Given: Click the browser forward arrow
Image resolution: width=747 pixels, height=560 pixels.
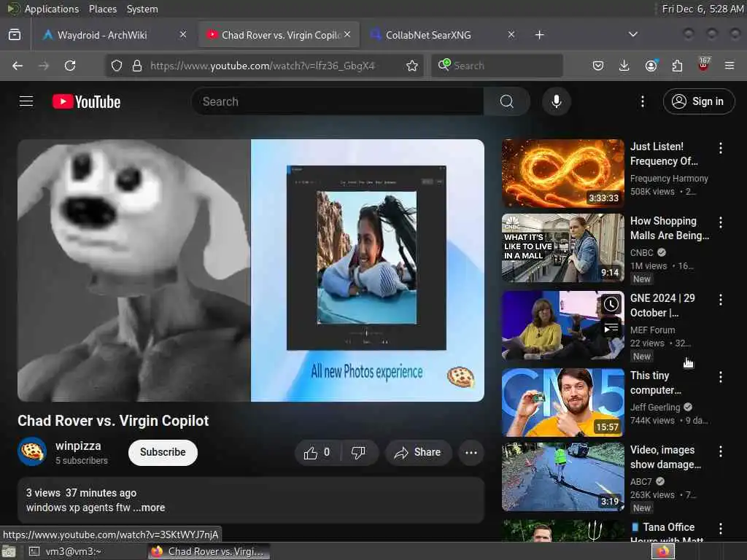Looking at the screenshot, I should [x=44, y=66].
